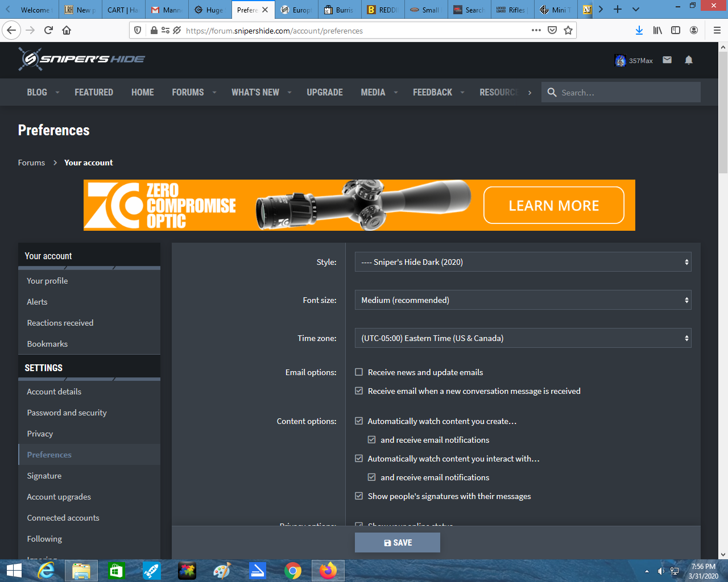Toggle email notifications for created content
The image size is (728, 582).
[x=371, y=440]
